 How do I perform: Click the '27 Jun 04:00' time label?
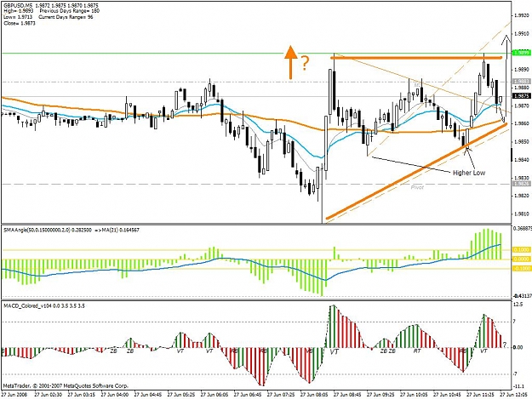click(115, 395)
